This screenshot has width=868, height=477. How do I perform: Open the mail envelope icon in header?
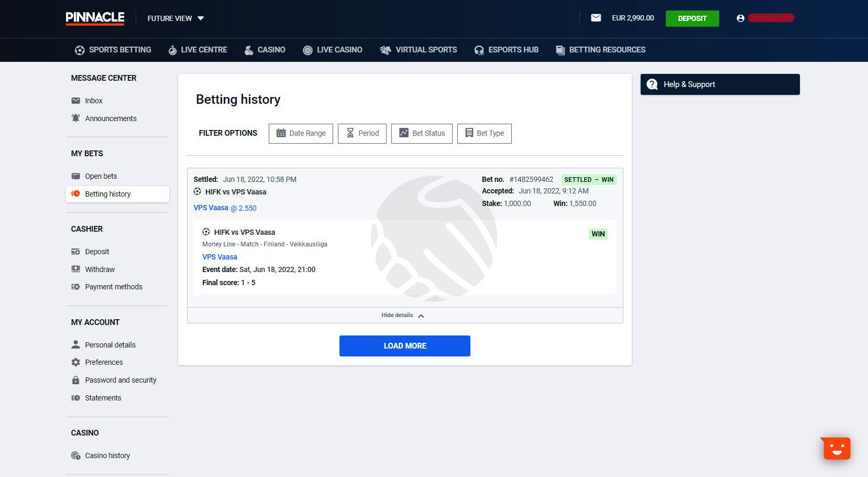(596, 18)
